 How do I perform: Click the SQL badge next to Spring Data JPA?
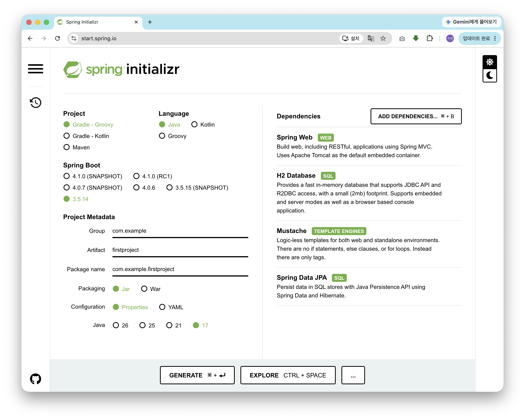pyautogui.click(x=339, y=278)
